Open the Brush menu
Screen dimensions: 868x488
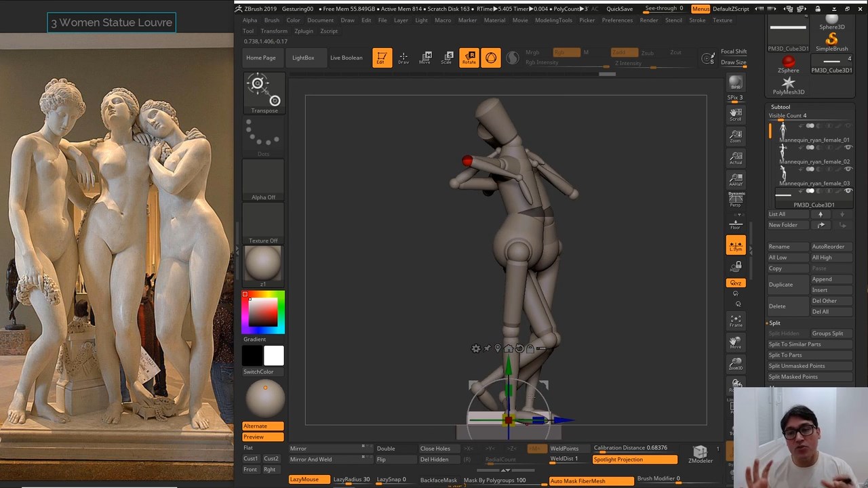(271, 20)
